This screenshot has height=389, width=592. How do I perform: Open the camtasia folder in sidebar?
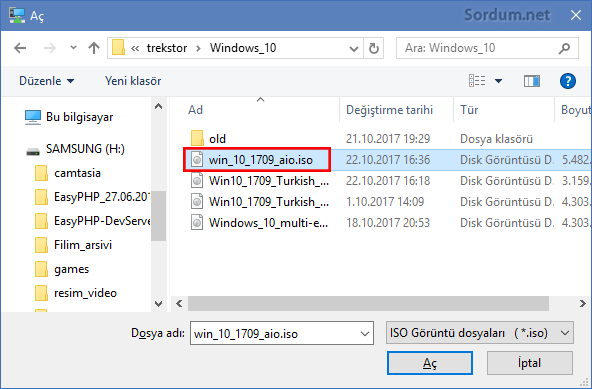[77, 173]
